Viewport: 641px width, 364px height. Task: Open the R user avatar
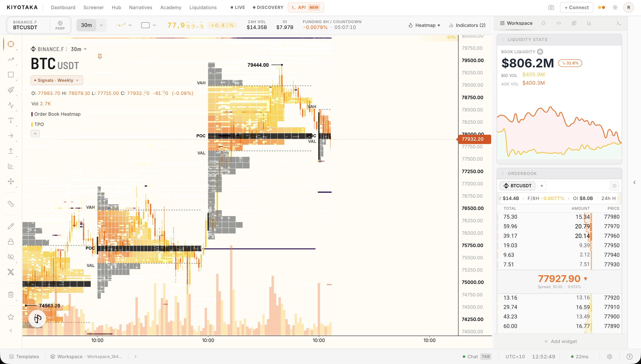coord(629,7)
